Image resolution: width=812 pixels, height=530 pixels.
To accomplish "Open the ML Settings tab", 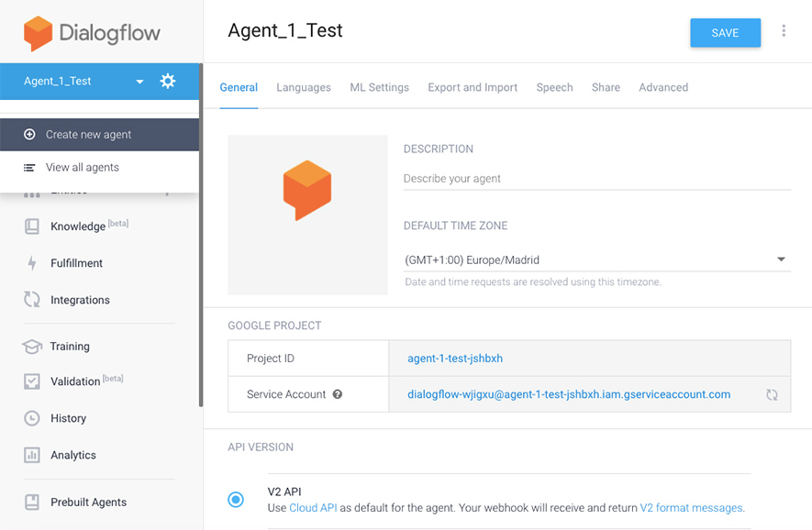I will [380, 87].
